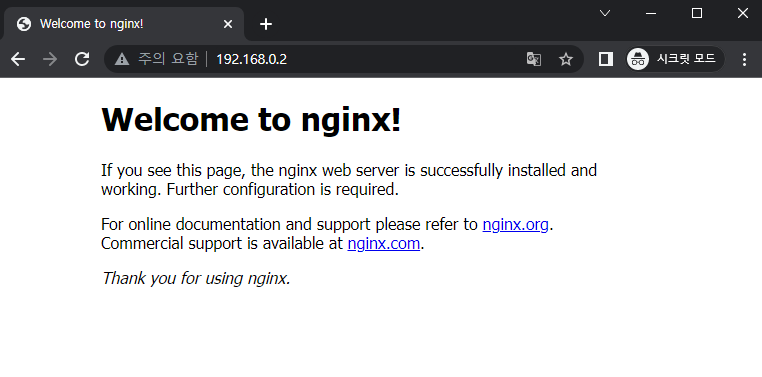Maximize the browser window
Viewport: 762px width, 377px height.
coord(697,14)
